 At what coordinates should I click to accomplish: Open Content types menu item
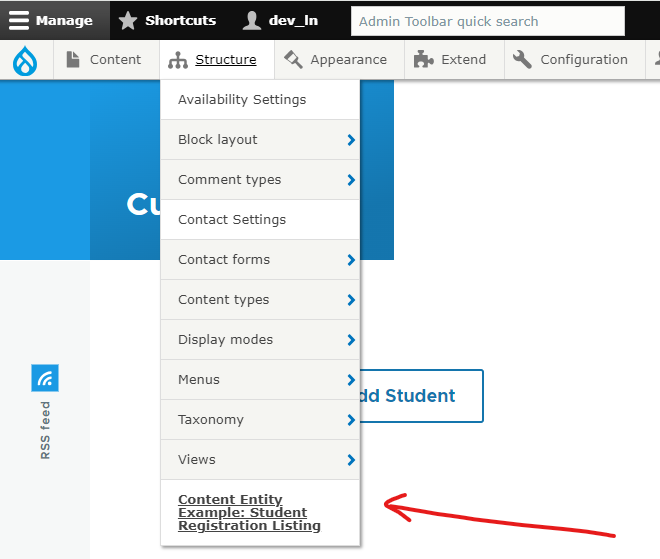[260, 300]
